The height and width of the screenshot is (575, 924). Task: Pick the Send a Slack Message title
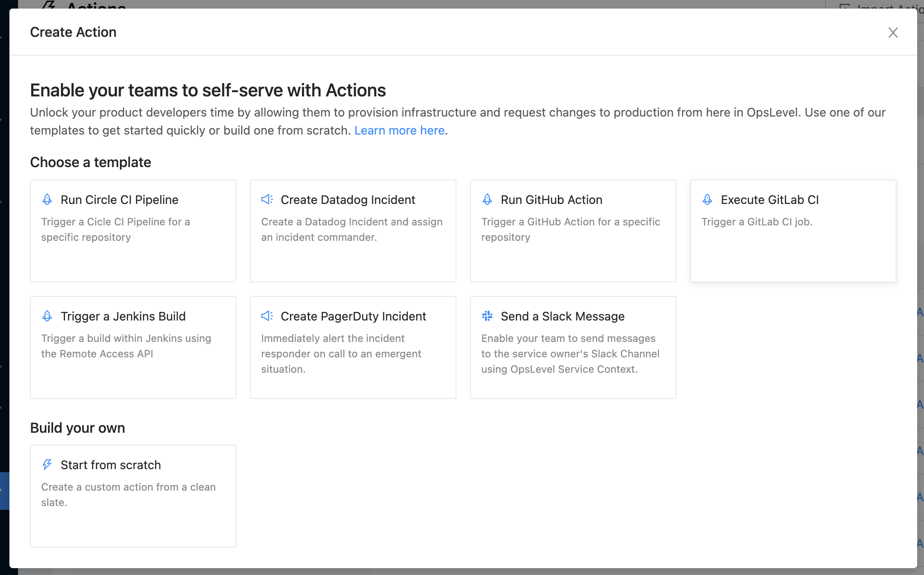(x=563, y=316)
